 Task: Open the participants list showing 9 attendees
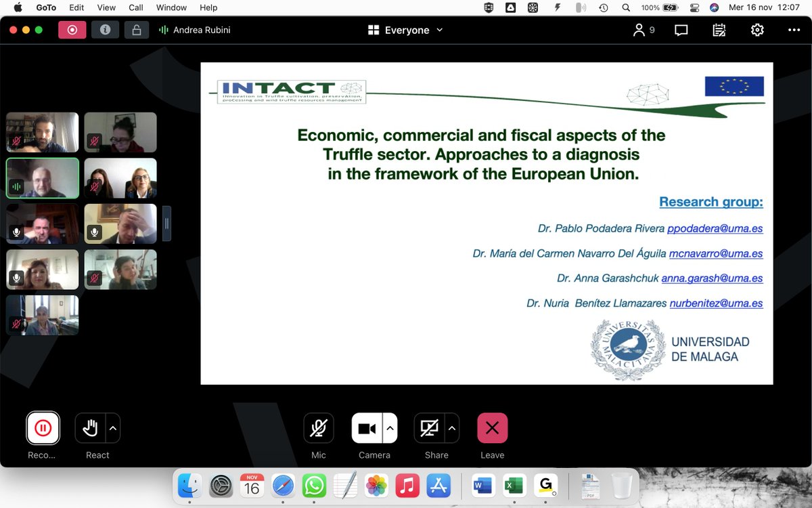point(642,30)
